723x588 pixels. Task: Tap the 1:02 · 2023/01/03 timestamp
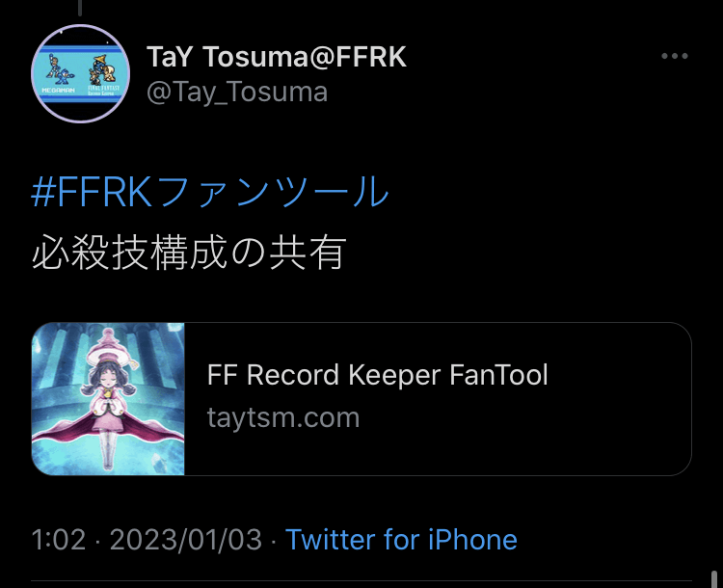tap(147, 539)
